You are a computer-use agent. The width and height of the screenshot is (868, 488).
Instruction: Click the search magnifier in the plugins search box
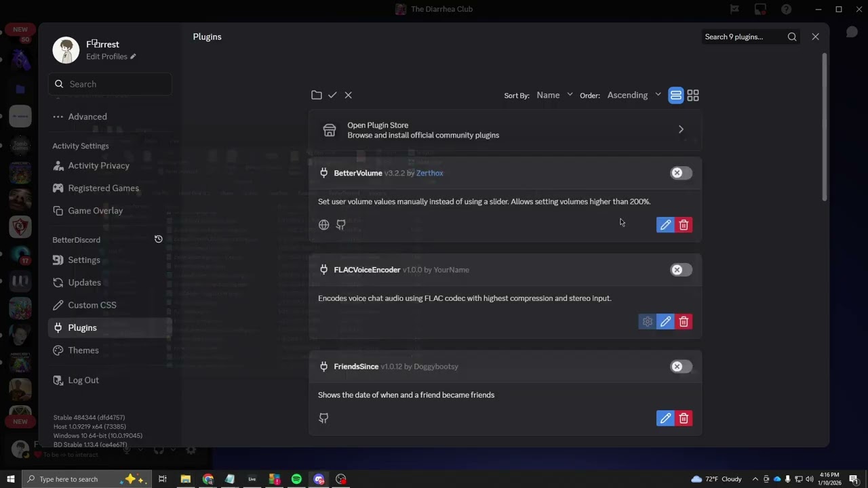pyautogui.click(x=792, y=37)
